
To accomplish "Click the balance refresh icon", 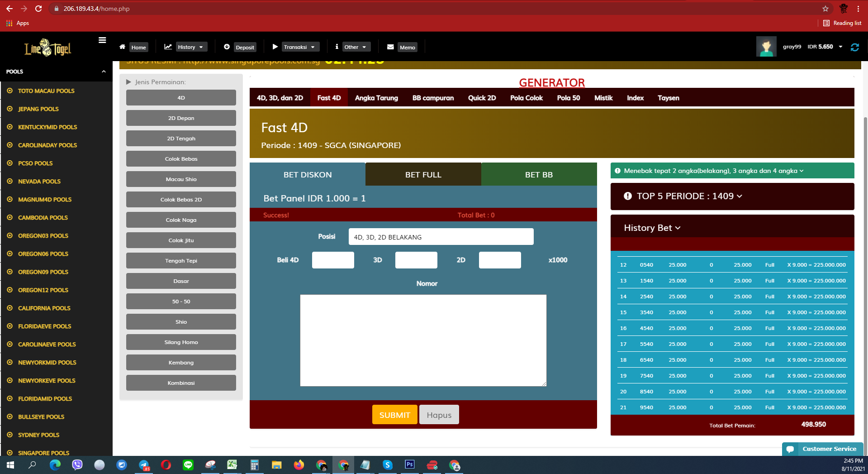I will [854, 47].
